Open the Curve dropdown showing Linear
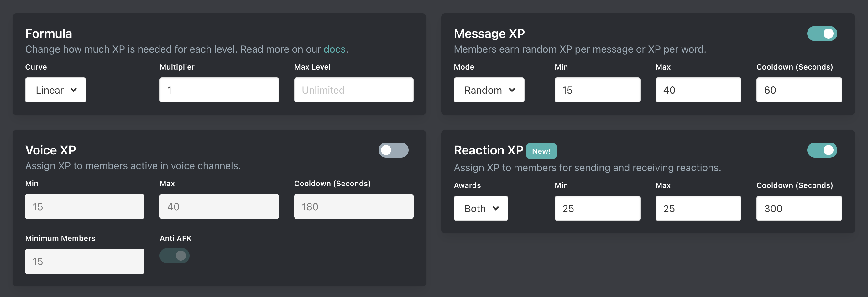This screenshot has height=297, width=868. click(55, 90)
